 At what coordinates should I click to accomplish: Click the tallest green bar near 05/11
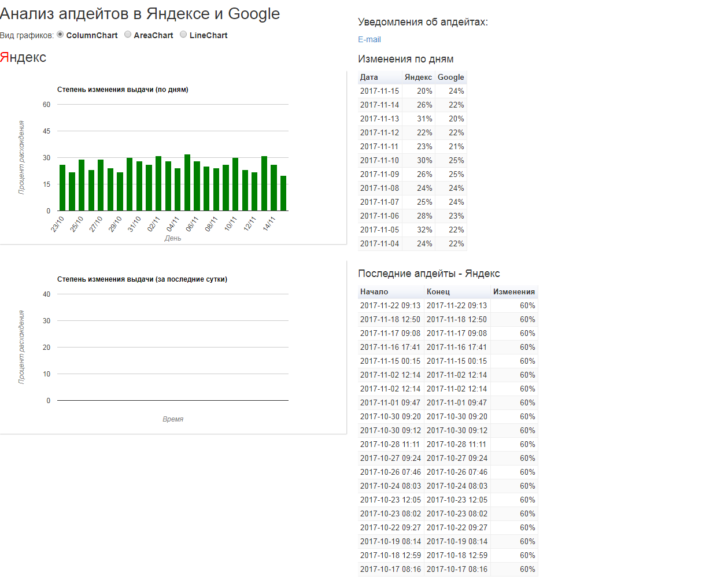tap(187, 182)
